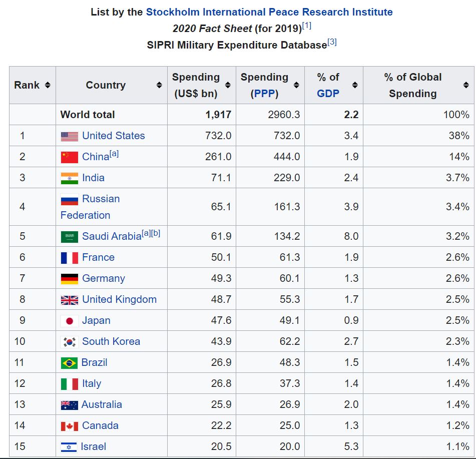
Task: Open the Israel country link
Action: coord(94,446)
